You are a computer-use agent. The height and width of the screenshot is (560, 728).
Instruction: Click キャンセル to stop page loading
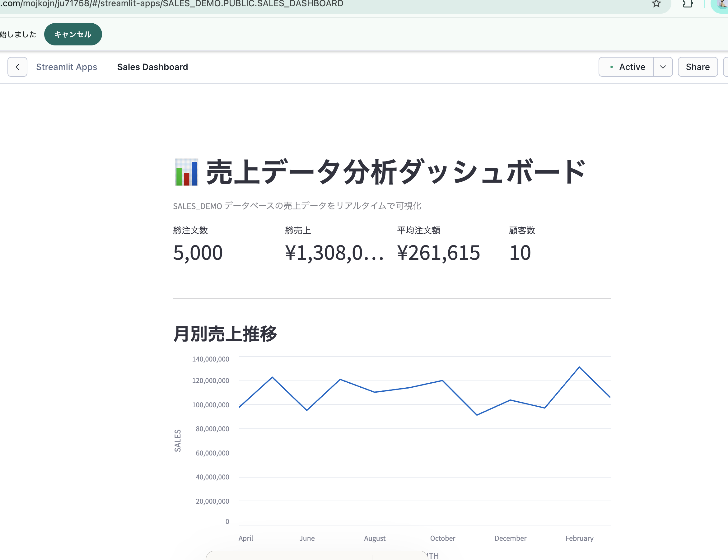(x=73, y=34)
